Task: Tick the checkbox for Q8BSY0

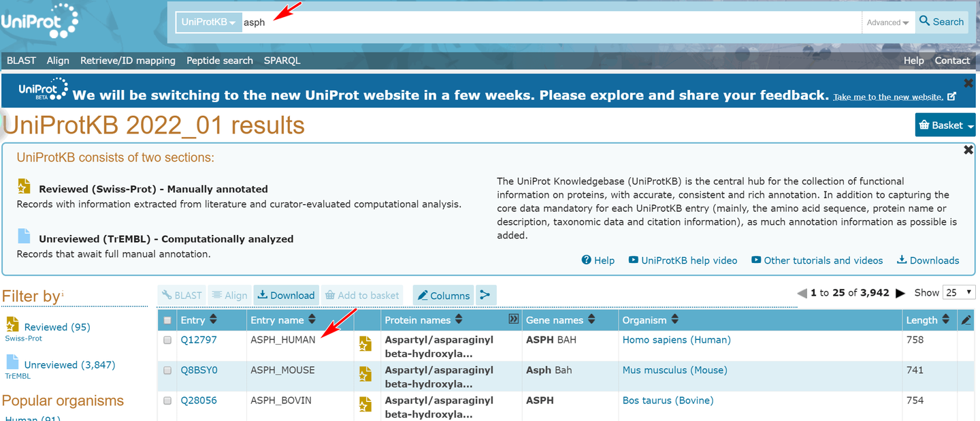Action: click(x=167, y=371)
